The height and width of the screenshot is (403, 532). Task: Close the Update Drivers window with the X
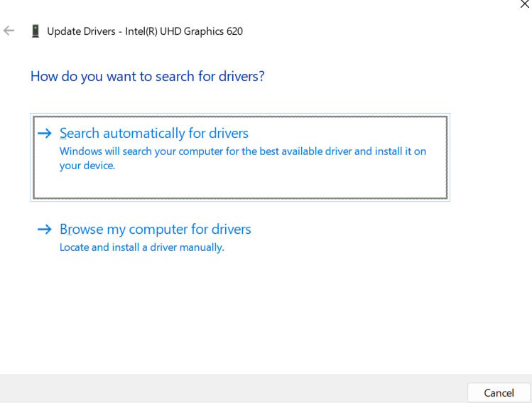pos(524,5)
